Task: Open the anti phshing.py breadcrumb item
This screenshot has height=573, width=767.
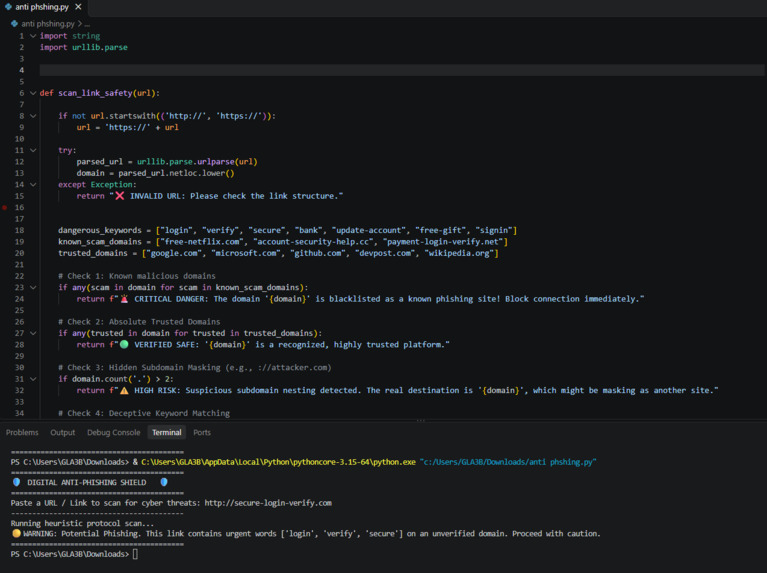Action: click(x=47, y=23)
